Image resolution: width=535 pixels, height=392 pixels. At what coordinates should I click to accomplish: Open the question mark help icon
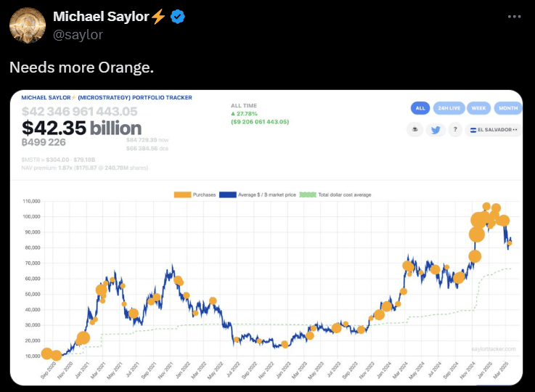[455, 129]
